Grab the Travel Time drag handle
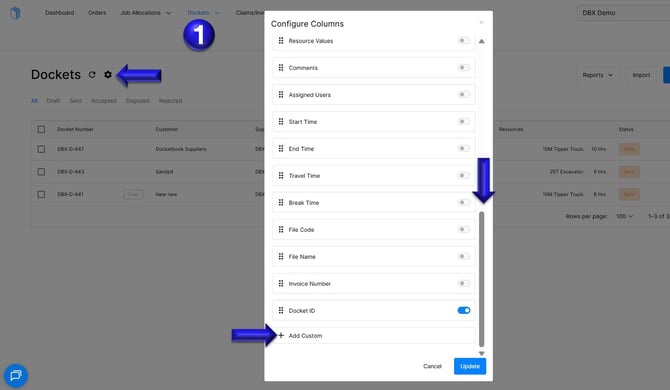 pos(281,175)
